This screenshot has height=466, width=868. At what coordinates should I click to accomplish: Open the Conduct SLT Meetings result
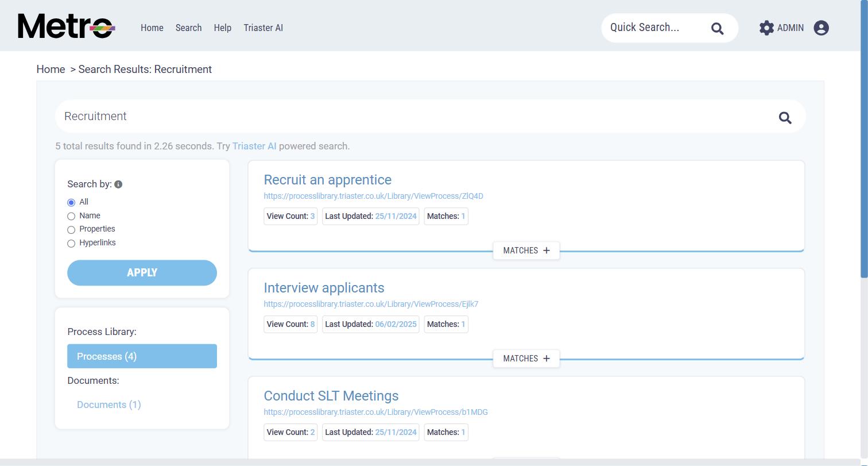point(331,396)
